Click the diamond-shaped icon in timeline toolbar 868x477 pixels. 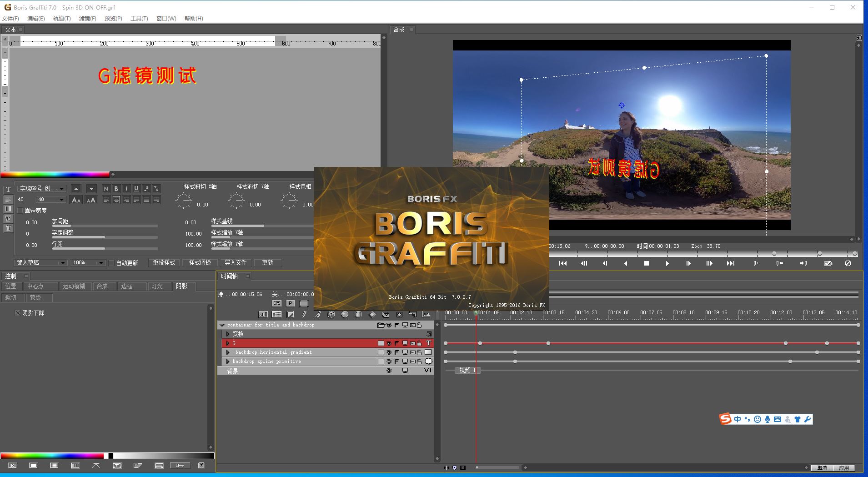[372, 314]
